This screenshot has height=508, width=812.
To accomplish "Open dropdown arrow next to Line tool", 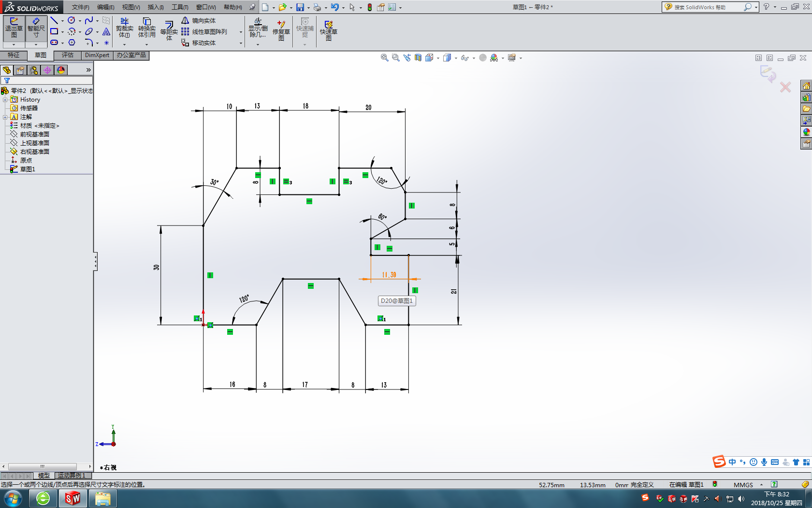I will (62, 21).
